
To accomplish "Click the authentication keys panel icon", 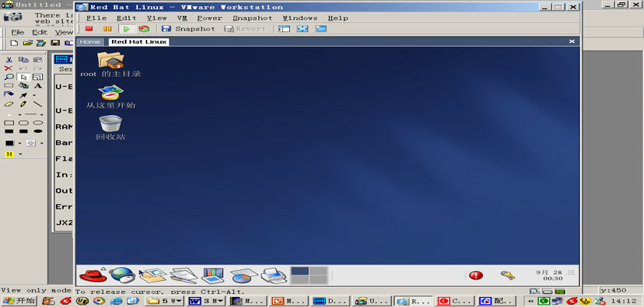I will click(x=508, y=276).
